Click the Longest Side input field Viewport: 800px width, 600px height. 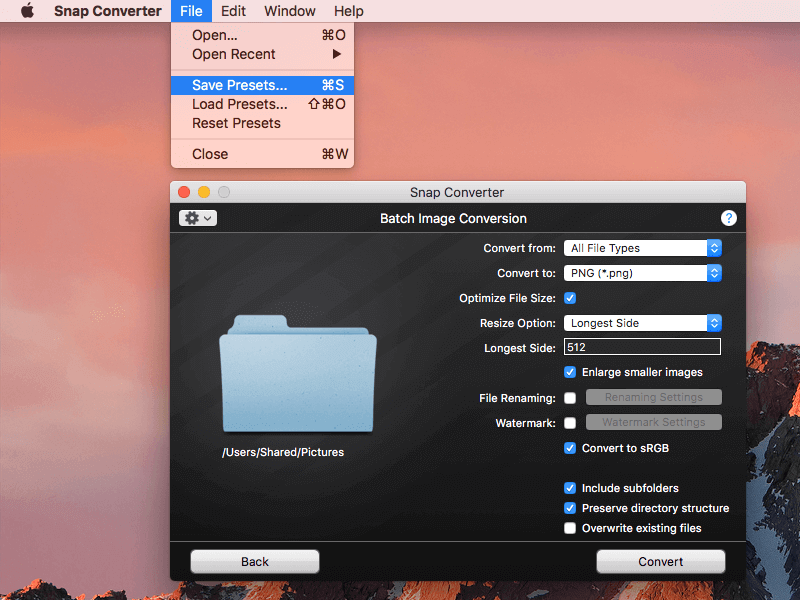coord(642,347)
